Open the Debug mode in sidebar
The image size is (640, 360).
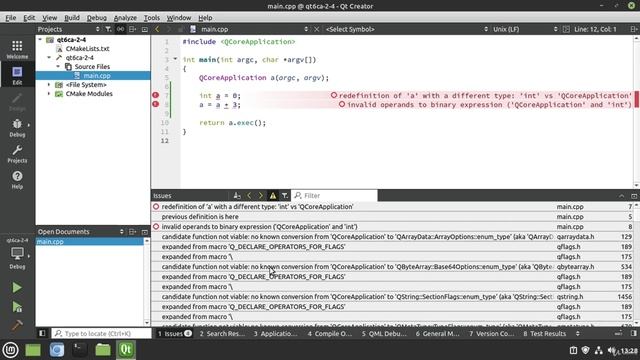click(17, 127)
